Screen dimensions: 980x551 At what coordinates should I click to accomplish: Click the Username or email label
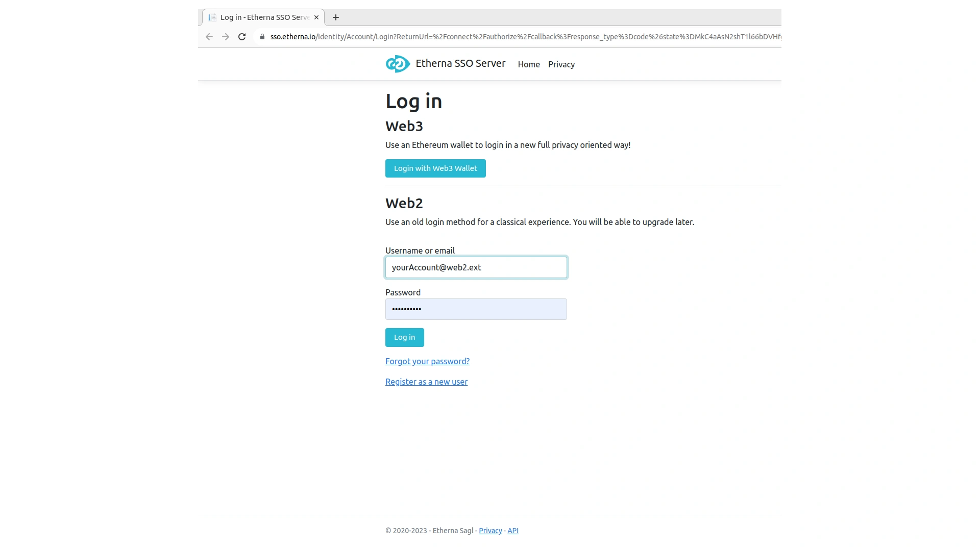coord(420,251)
